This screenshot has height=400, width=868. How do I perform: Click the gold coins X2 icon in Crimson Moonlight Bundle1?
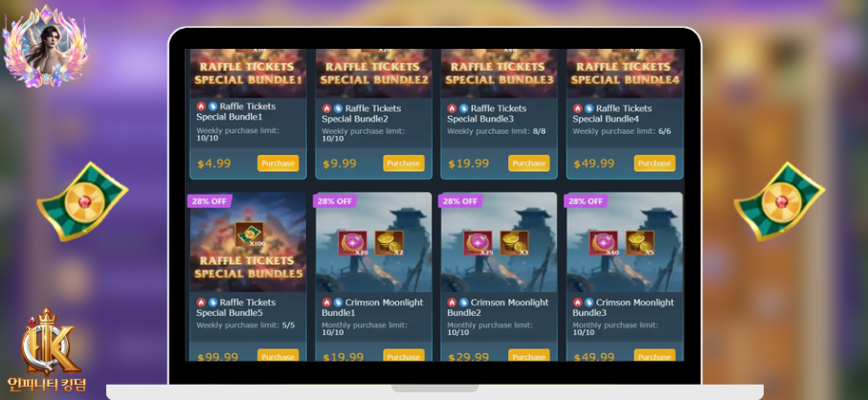coord(389,243)
